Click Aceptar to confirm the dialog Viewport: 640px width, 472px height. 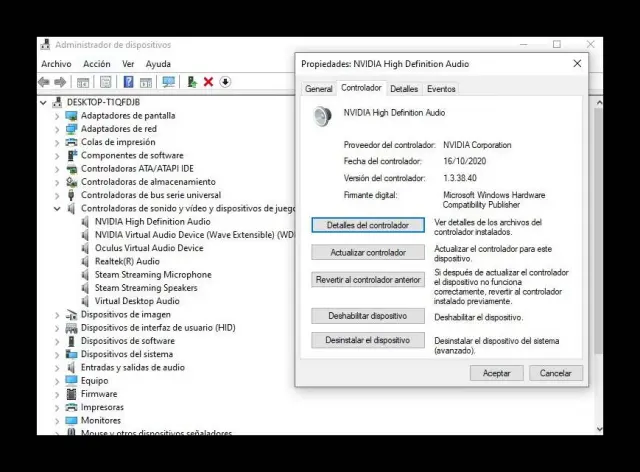pos(496,373)
